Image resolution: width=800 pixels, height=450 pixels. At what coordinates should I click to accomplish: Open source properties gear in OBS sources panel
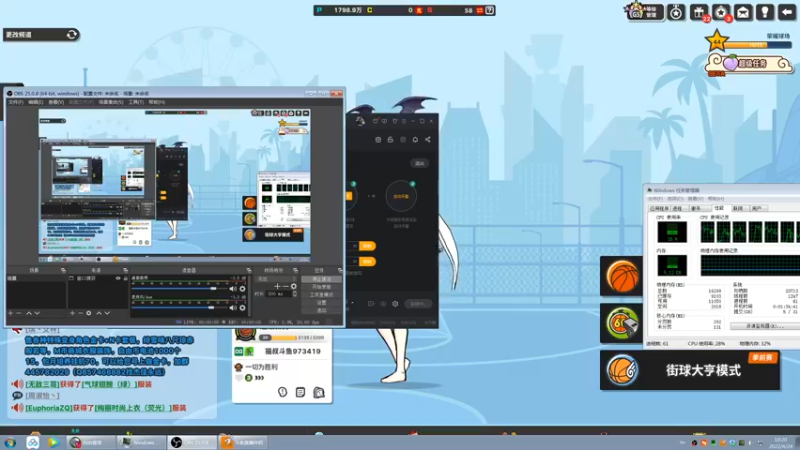pos(89,313)
